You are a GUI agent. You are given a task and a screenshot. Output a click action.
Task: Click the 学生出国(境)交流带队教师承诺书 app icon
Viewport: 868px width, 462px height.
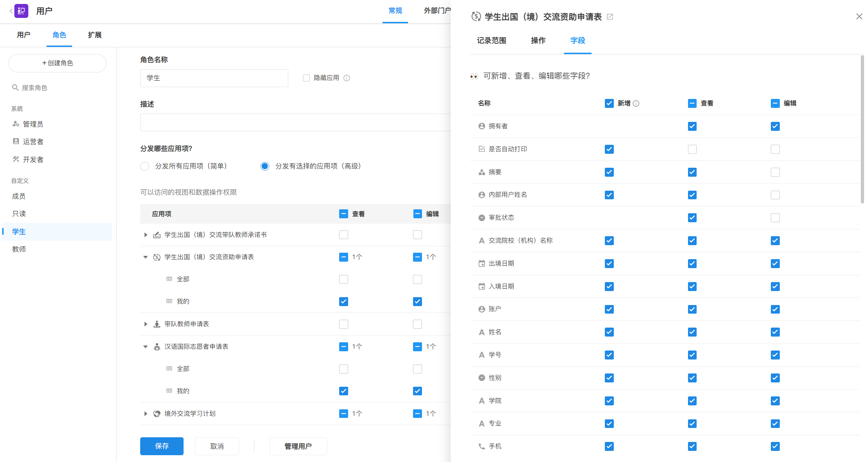coord(157,235)
